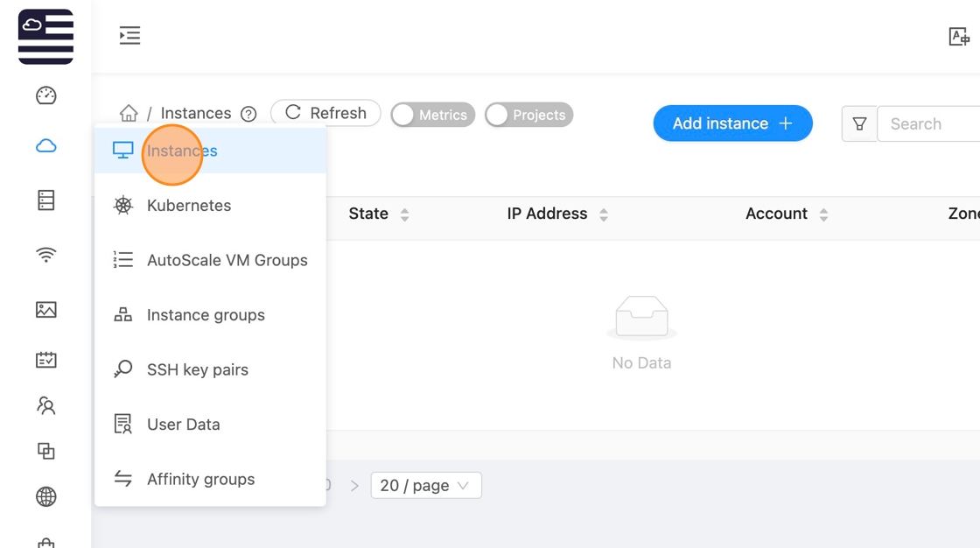
Task: Click the globe icon in sidebar
Action: 46,497
